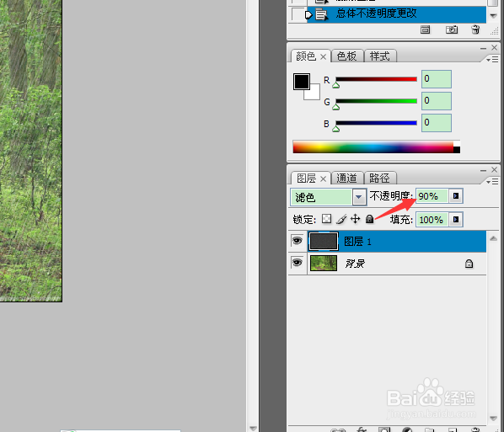Open Color panel options menu
The image size is (504, 432).
(492, 60)
